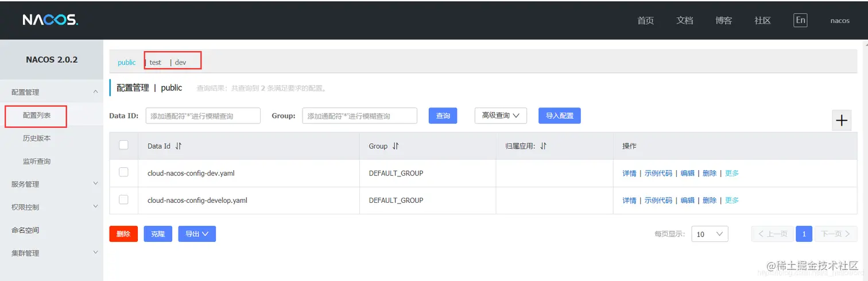Click 编辑 for cloud-nacos-config-dev.yaml

(x=687, y=173)
